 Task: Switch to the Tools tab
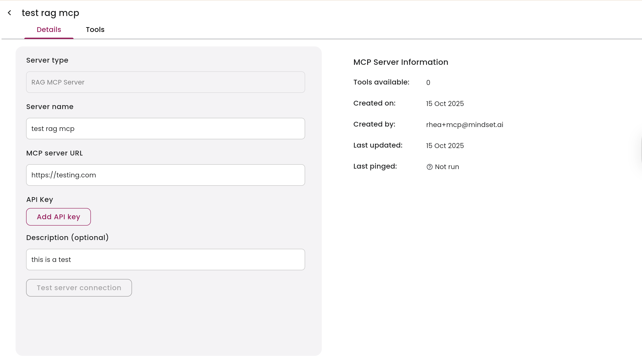click(95, 30)
